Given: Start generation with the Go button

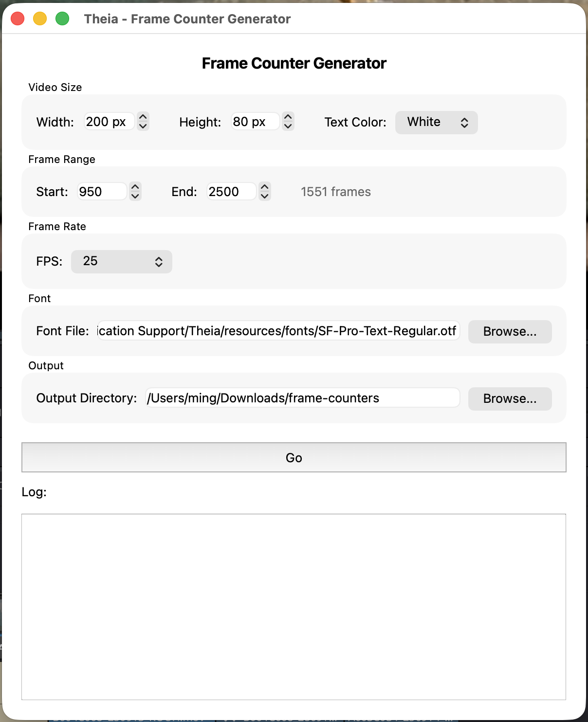Looking at the screenshot, I should pos(294,457).
